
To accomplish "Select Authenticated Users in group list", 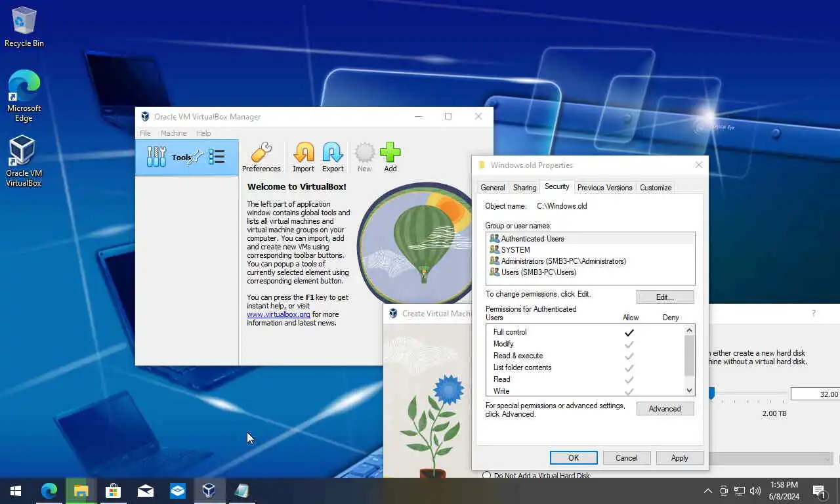I will click(590, 239).
